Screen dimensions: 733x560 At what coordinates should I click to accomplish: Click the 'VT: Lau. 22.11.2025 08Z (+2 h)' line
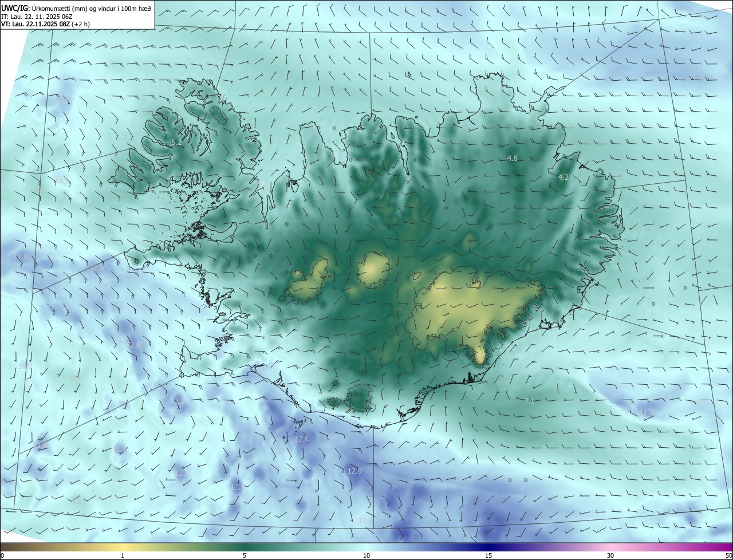coord(45,24)
